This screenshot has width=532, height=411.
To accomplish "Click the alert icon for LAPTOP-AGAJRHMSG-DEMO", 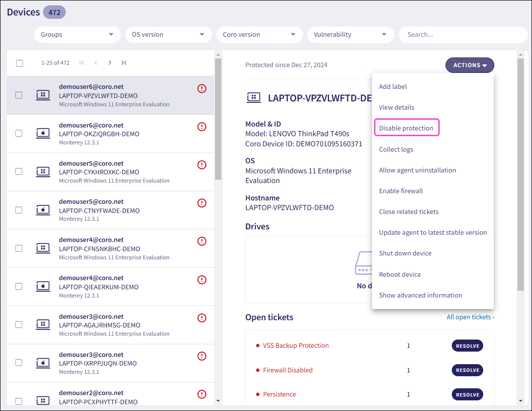I will 202,318.
